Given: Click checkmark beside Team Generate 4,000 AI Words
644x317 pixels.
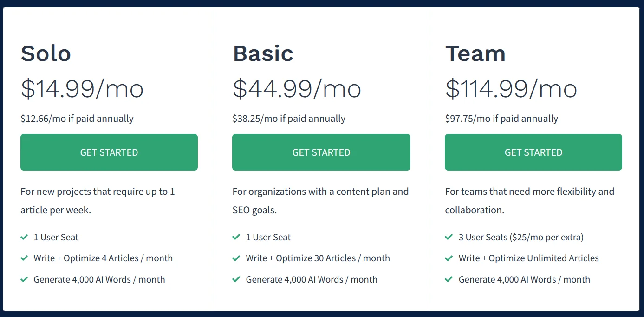Looking at the screenshot, I should [449, 279].
